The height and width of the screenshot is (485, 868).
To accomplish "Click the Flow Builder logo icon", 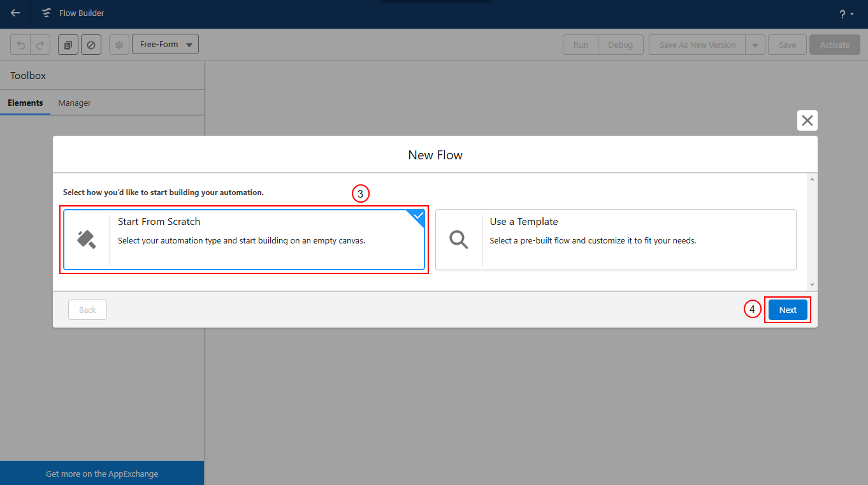I will [46, 13].
